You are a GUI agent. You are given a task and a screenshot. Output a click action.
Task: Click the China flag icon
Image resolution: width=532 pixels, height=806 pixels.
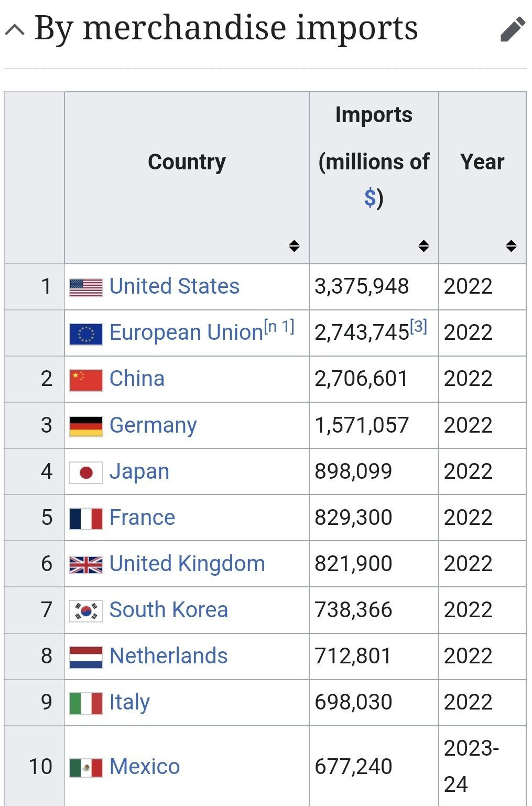(86, 380)
